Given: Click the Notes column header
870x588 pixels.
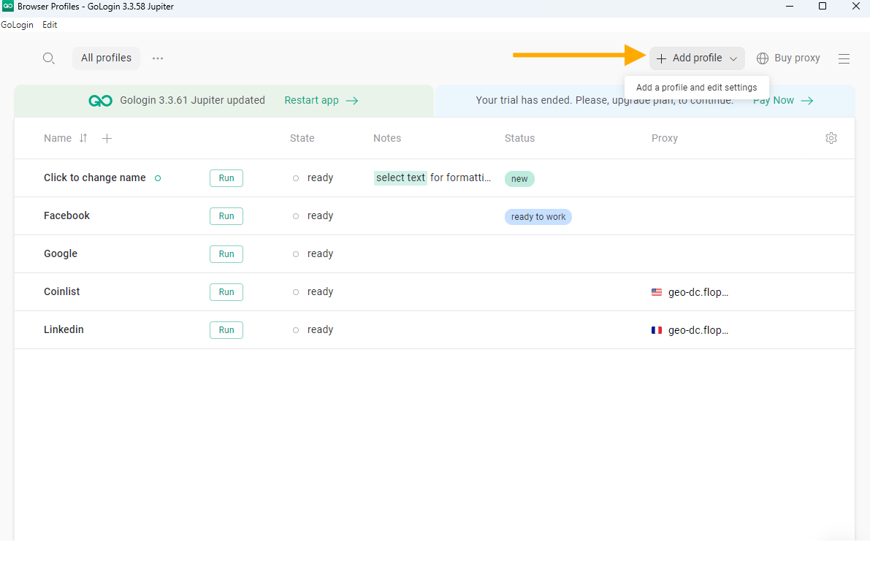Looking at the screenshot, I should [386, 138].
